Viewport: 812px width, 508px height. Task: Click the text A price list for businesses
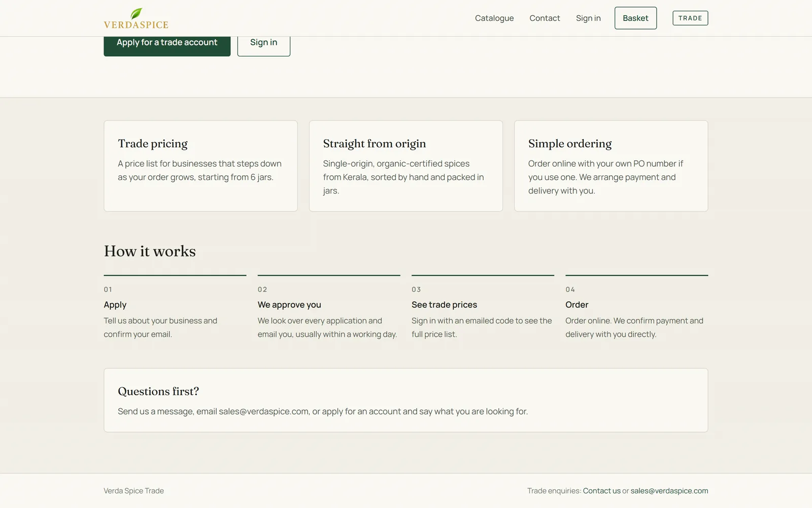pyautogui.click(x=199, y=170)
